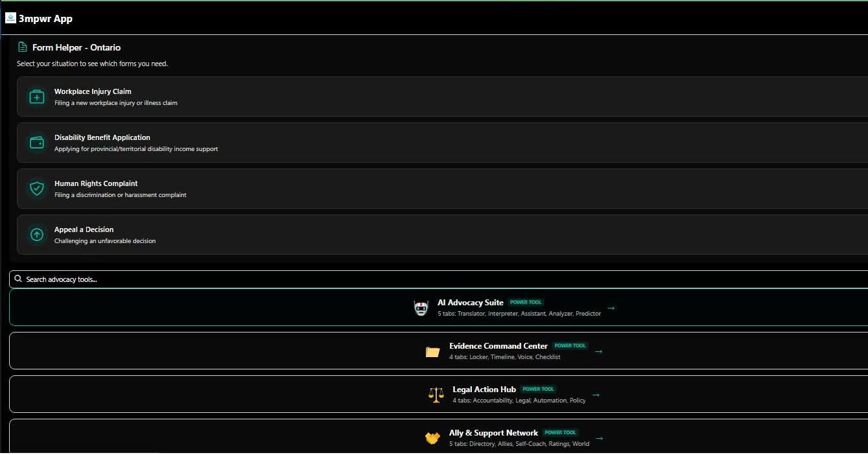The height and width of the screenshot is (455, 868).
Task: Open Ally & Support Network via its arrow
Action: pyautogui.click(x=599, y=438)
